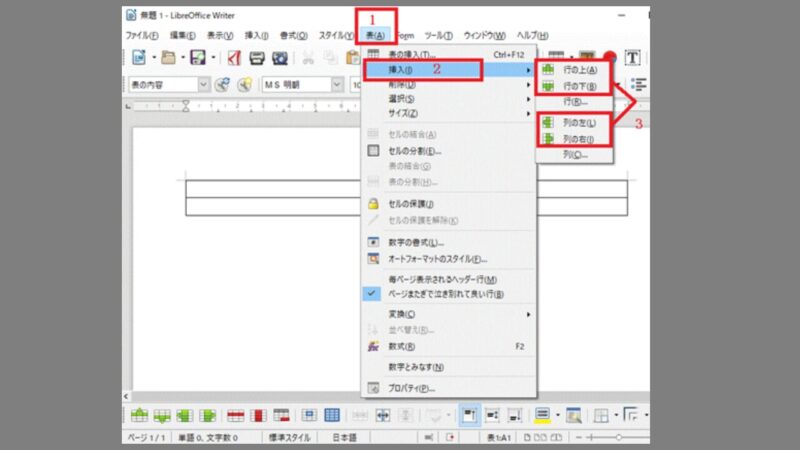The height and width of the screenshot is (450, 800).
Task: Open the paragraph style 表の内容 dropdown arrow
Action: (x=204, y=84)
